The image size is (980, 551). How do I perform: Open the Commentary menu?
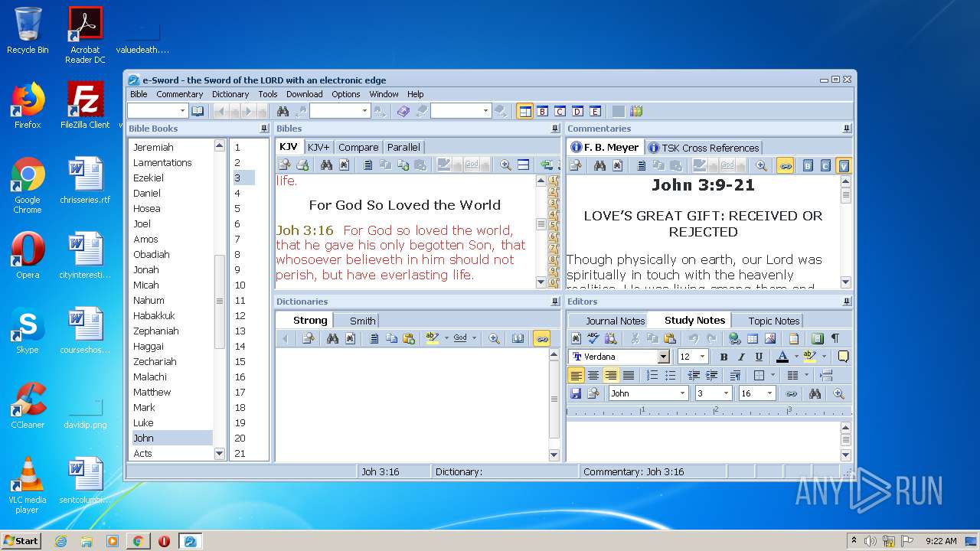coord(180,94)
